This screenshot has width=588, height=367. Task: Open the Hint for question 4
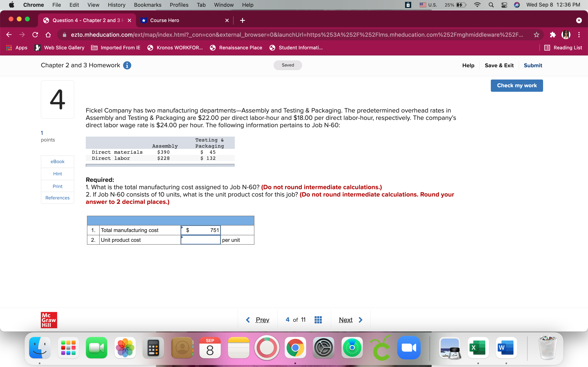tap(57, 174)
